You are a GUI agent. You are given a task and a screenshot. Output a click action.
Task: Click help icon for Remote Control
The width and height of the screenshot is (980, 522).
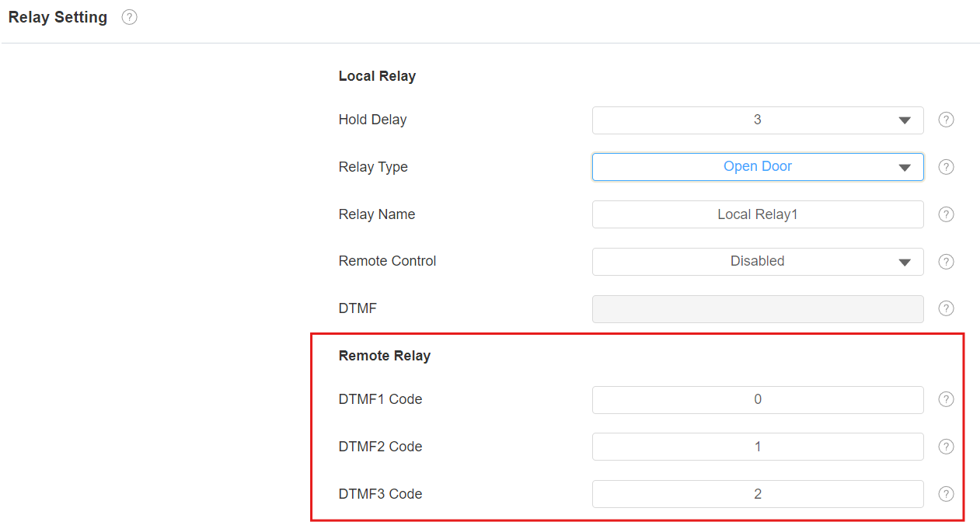pyautogui.click(x=946, y=262)
